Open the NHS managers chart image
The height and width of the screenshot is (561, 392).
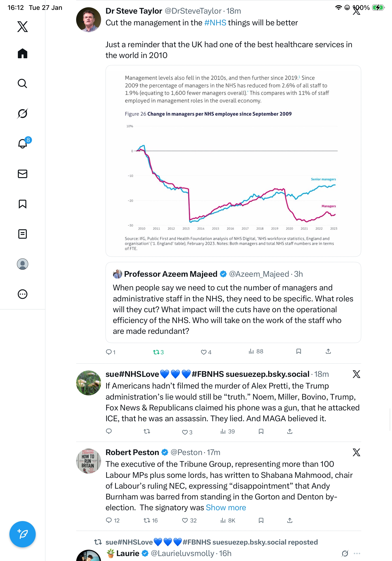233,161
